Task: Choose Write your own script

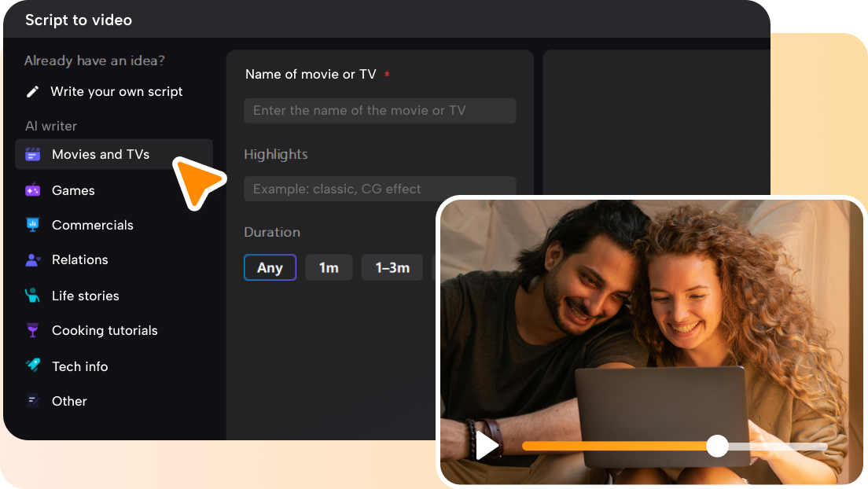Action: click(x=116, y=91)
